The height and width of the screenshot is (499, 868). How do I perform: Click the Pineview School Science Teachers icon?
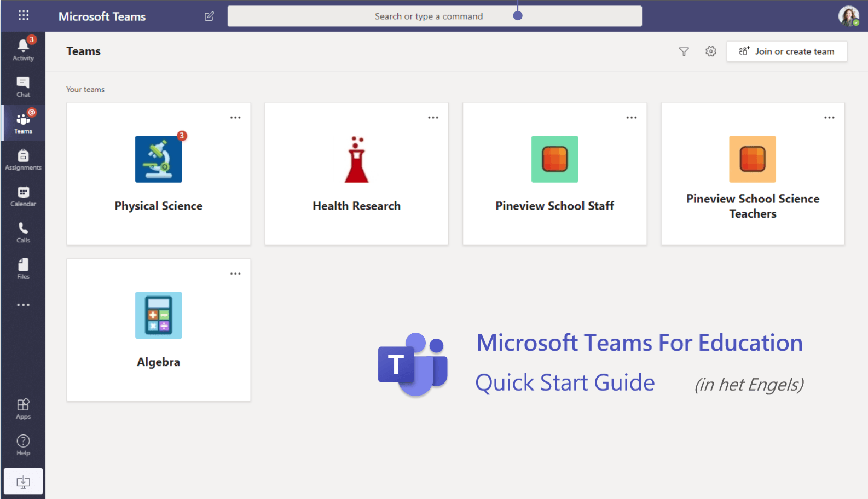[x=753, y=159]
